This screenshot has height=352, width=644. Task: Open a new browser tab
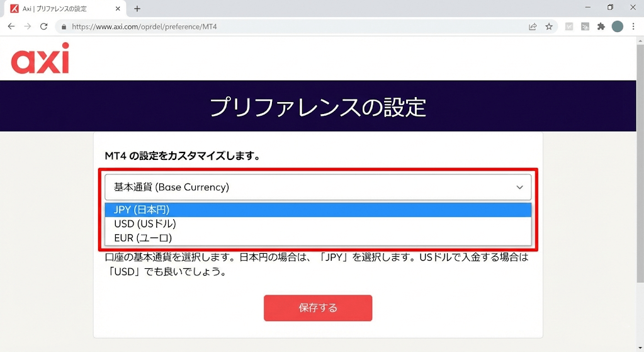(137, 9)
